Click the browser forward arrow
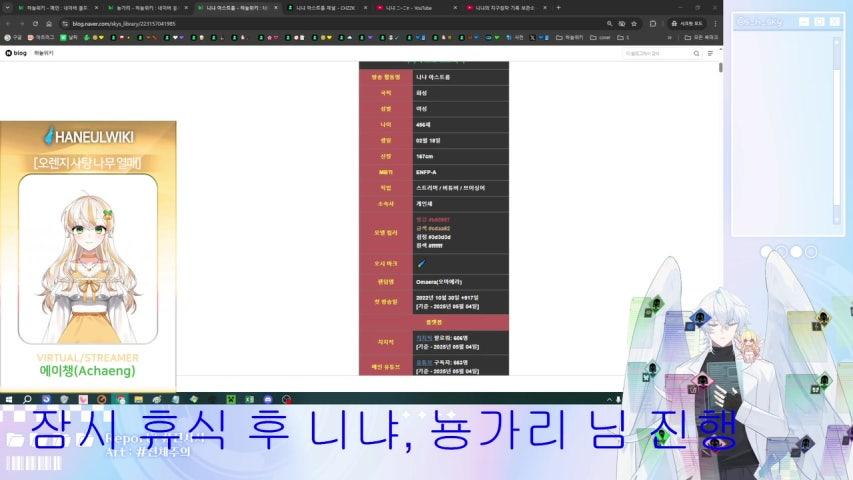 [x=22, y=24]
